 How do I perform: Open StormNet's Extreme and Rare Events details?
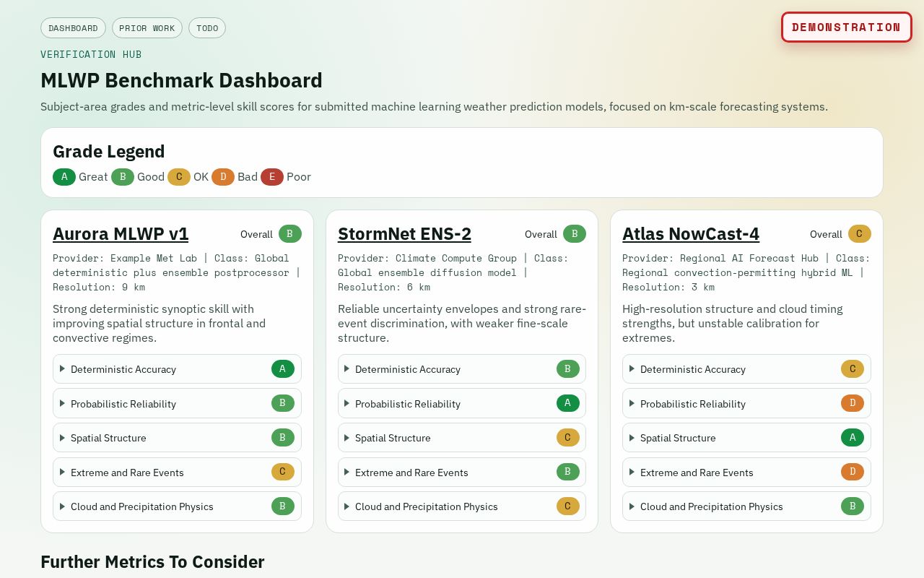(462, 473)
